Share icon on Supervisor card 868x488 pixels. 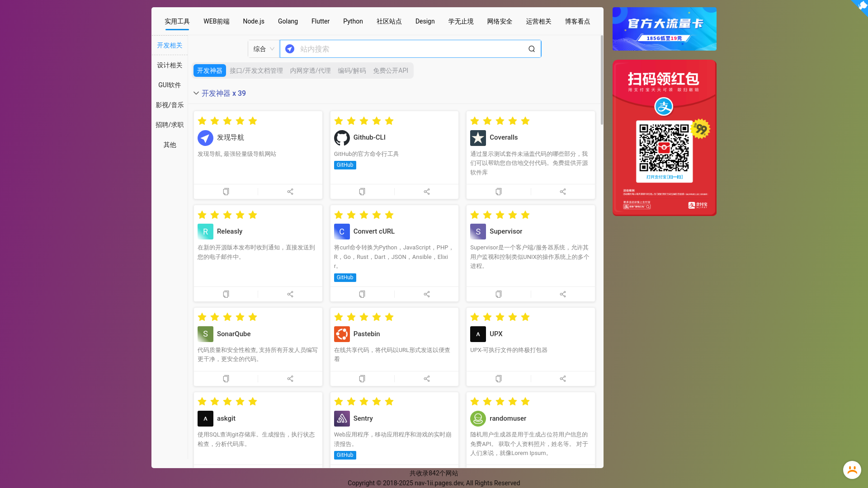click(563, 294)
